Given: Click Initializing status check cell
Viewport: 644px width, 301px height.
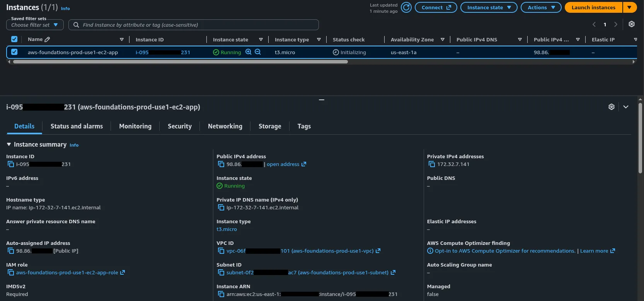Looking at the screenshot, I should tap(349, 52).
